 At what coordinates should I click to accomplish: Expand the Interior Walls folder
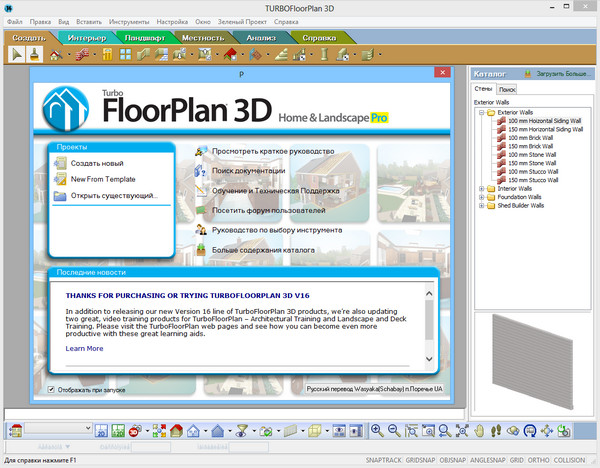tap(482, 189)
